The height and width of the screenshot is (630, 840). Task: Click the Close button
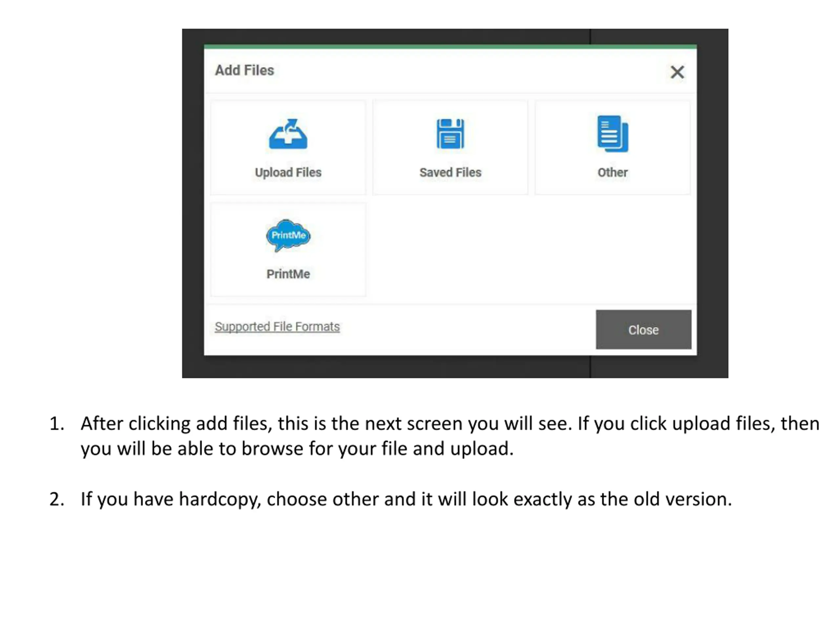pos(644,330)
